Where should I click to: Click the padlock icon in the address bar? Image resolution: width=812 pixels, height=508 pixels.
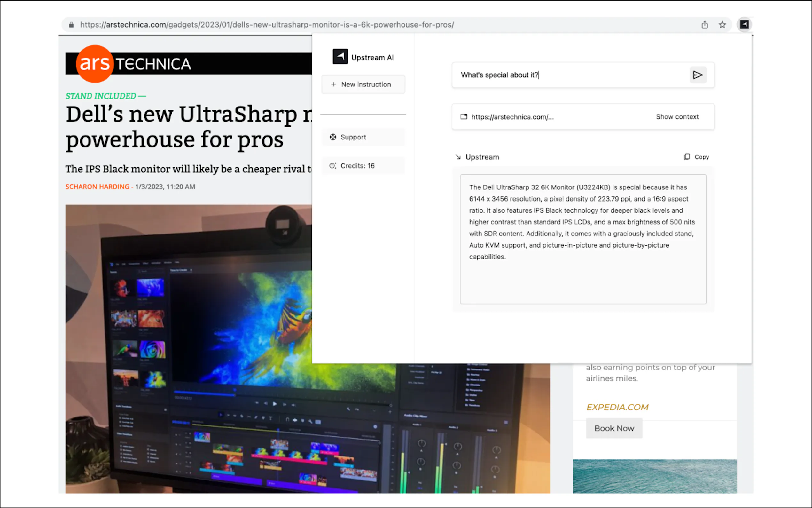tap(71, 25)
